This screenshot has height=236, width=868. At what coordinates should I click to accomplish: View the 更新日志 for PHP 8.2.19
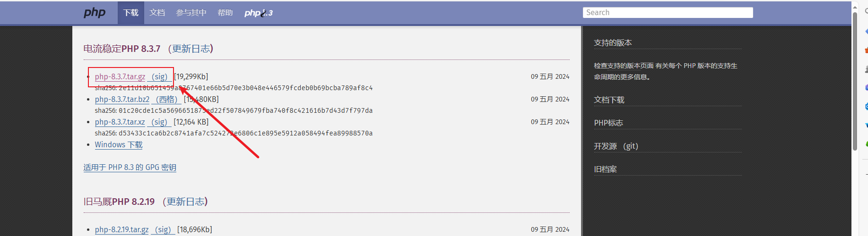click(185, 202)
